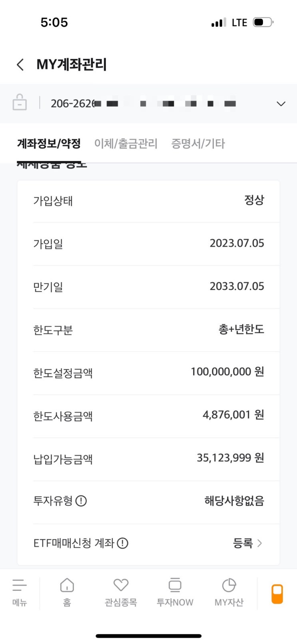Switch to 증명서/기타 tab
Viewport: 297px width, 644px height.
198,144
